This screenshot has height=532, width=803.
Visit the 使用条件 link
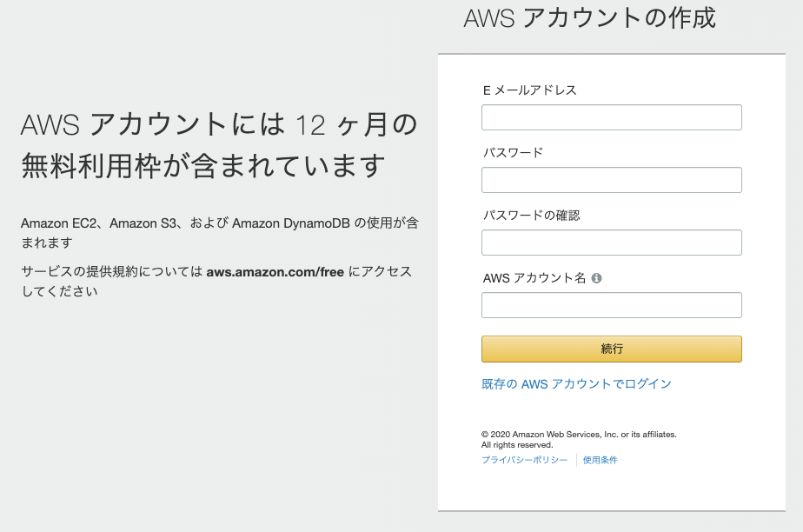(601, 460)
